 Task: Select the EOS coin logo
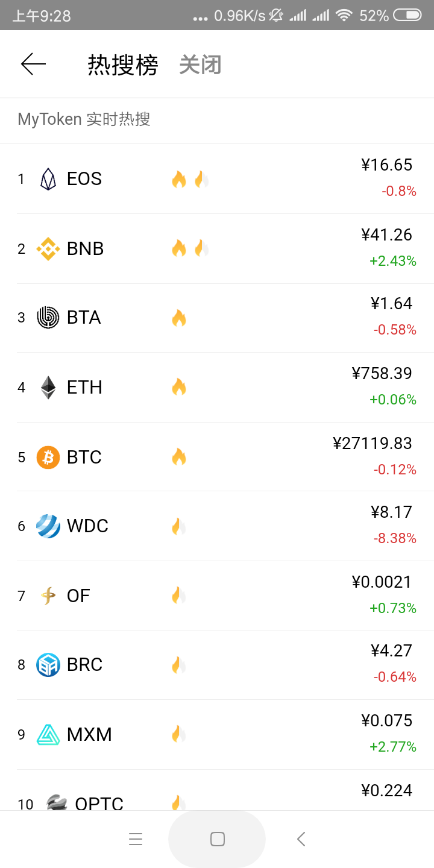pyautogui.click(x=48, y=179)
